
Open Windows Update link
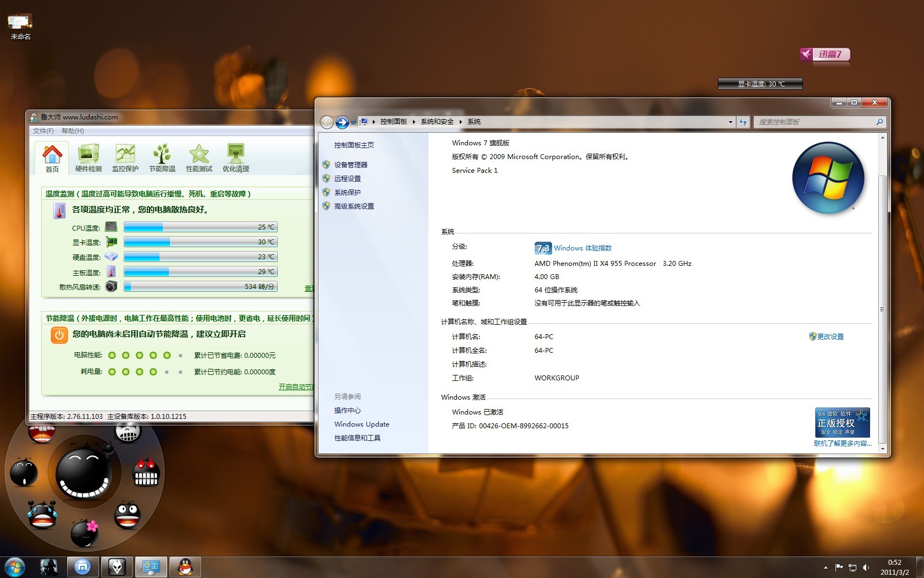[x=362, y=424]
